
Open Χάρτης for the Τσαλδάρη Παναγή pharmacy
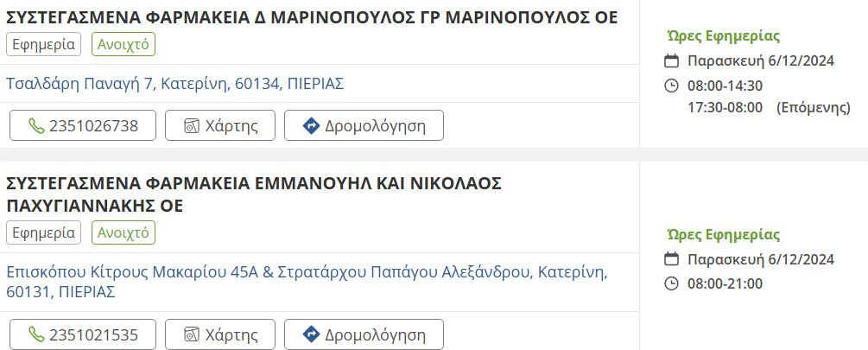point(219,125)
